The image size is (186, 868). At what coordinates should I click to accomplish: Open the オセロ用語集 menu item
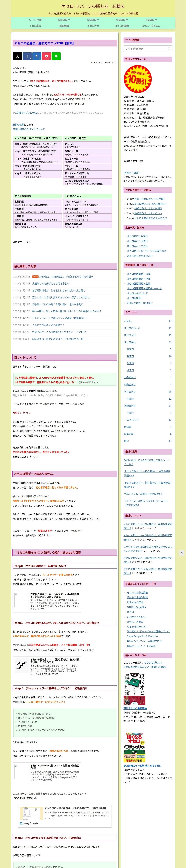click(122, 26)
